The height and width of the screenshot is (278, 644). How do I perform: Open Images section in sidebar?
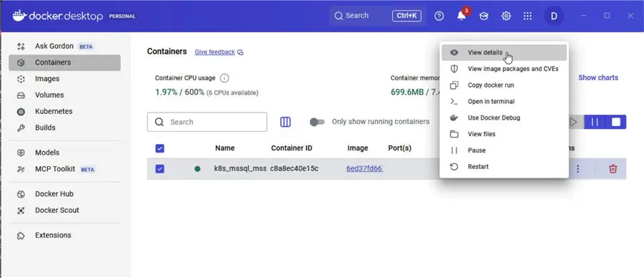coord(64,79)
